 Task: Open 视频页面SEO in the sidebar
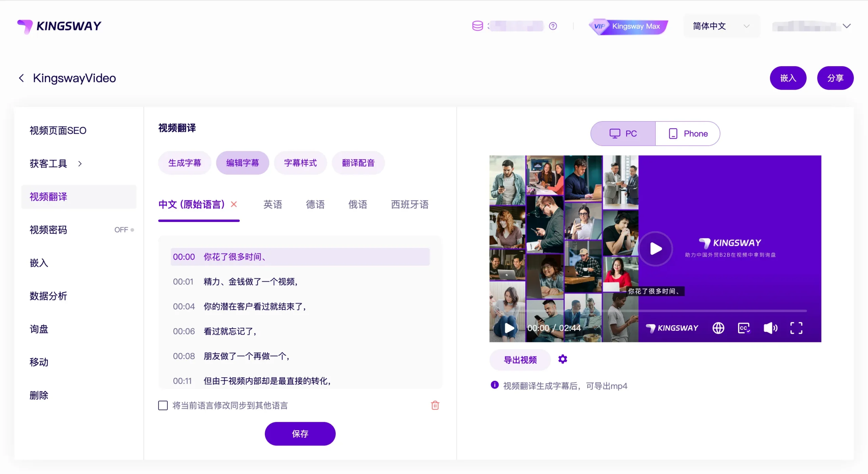pyautogui.click(x=58, y=131)
